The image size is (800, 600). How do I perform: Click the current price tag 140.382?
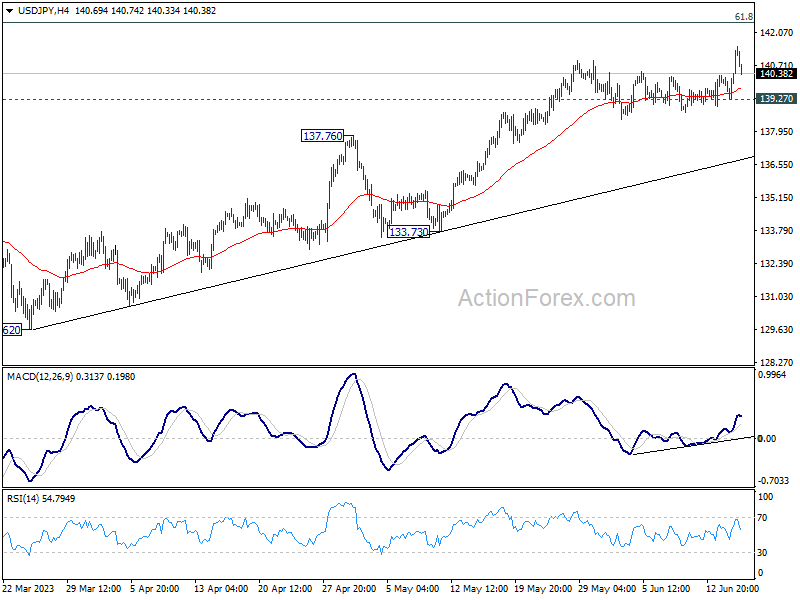pos(776,74)
